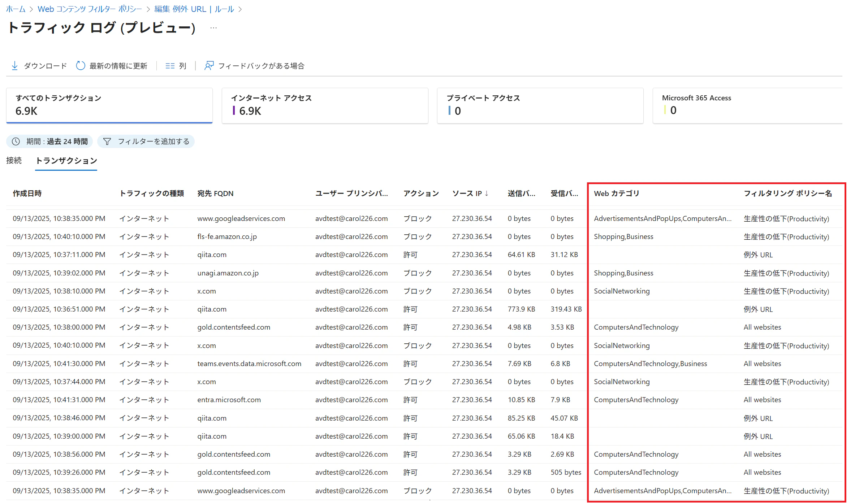
Task: Sort by 作成日時 column header
Action: point(27,194)
